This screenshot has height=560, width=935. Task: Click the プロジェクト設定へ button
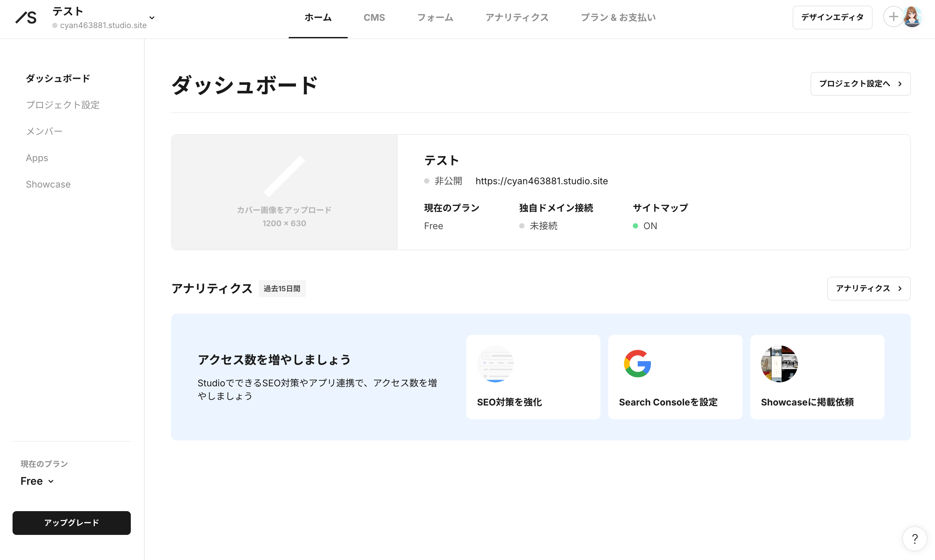(x=860, y=84)
